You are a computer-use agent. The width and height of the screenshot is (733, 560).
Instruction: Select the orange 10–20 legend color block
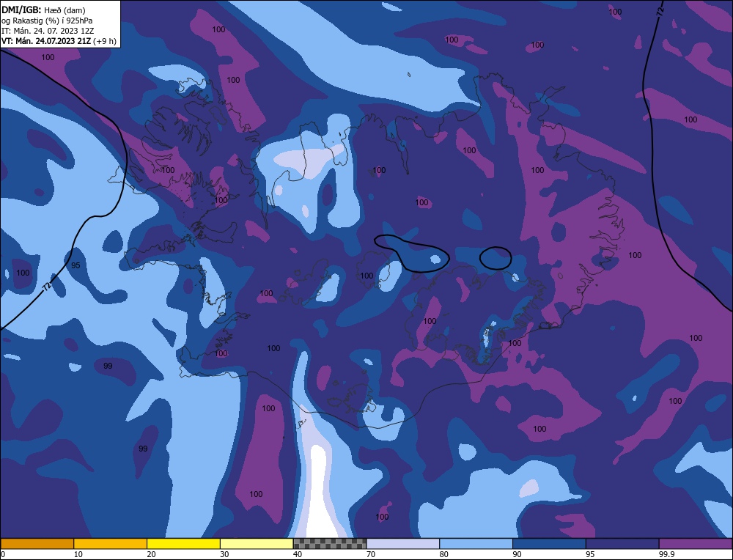(x=111, y=544)
